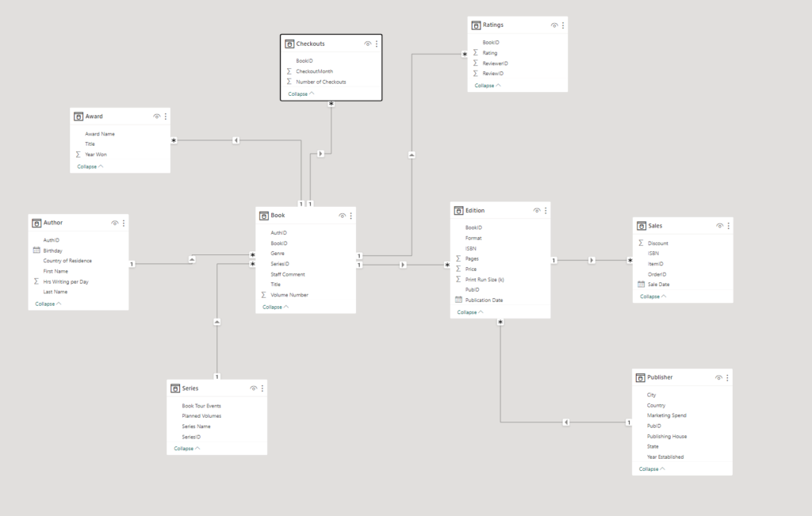Toggle the Sales table visibility eye
This screenshot has width=812, height=516.
[719, 226]
